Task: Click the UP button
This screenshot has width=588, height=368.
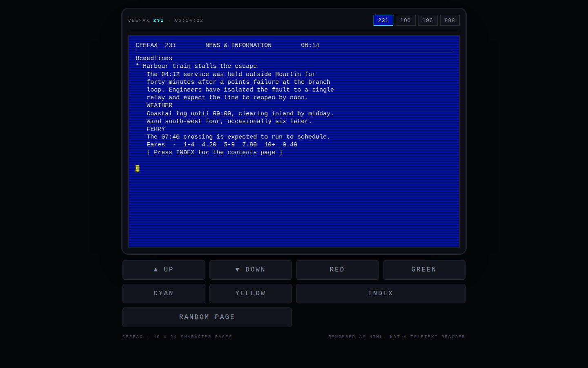Action: [x=164, y=270]
